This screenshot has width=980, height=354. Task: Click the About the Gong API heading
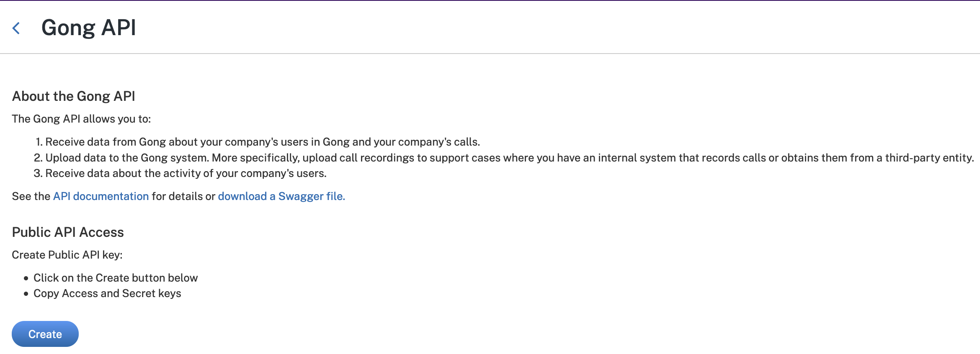coord(73,96)
